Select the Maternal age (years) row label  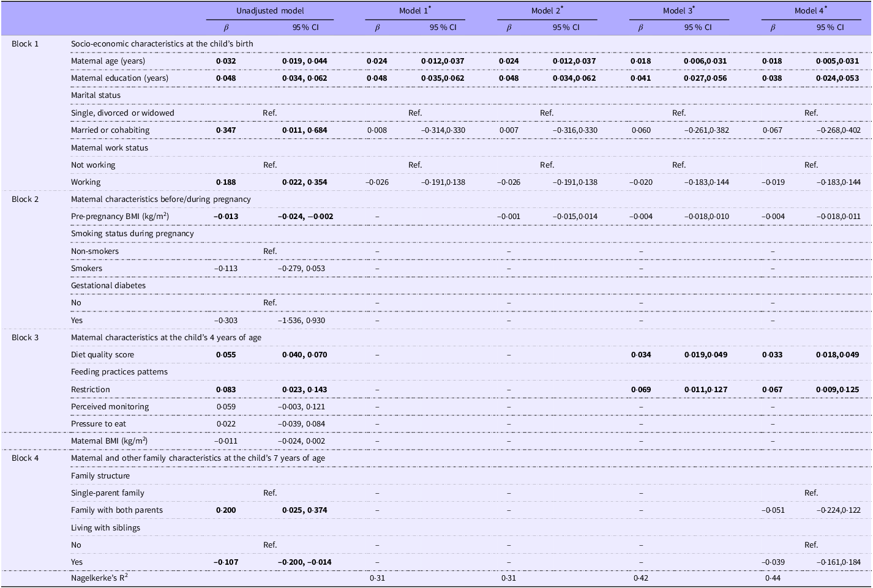[x=108, y=61]
